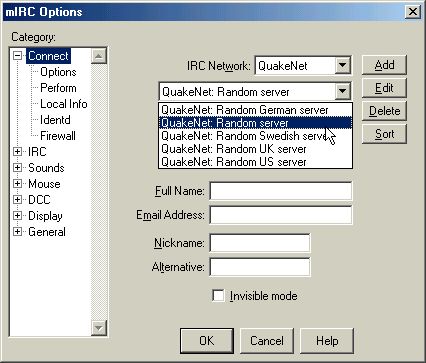Close the server list dropdown arrow
This screenshot has height=363, width=426.
342,91
